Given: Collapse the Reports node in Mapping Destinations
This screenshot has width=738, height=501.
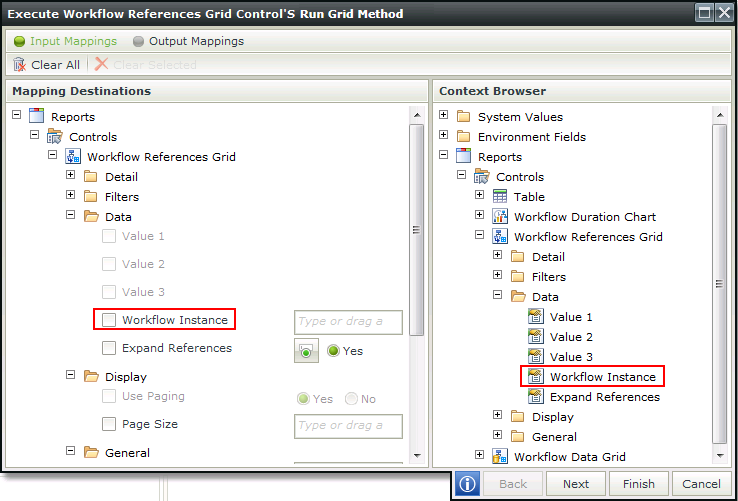Looking at the screenshot, I should pyautogui.click(x=16, y=114).
